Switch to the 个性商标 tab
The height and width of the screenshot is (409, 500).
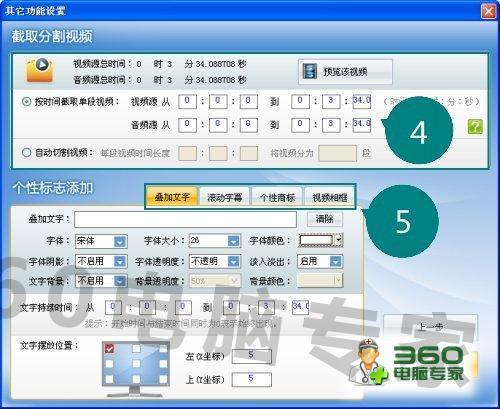pos(277,197)
